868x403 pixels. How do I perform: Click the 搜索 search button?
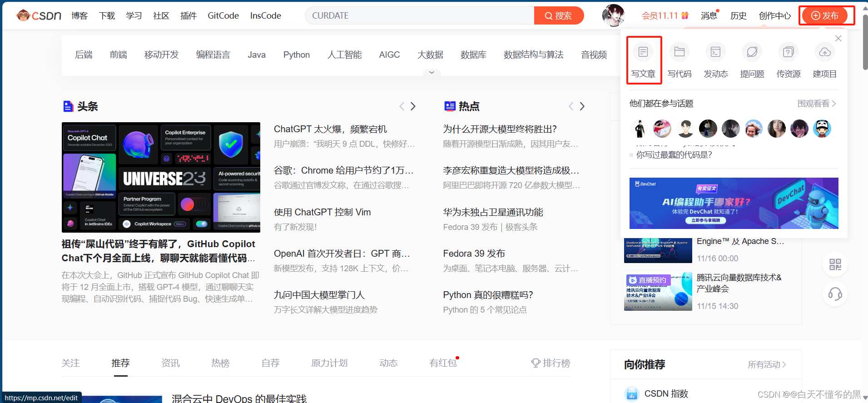point(559,15)
